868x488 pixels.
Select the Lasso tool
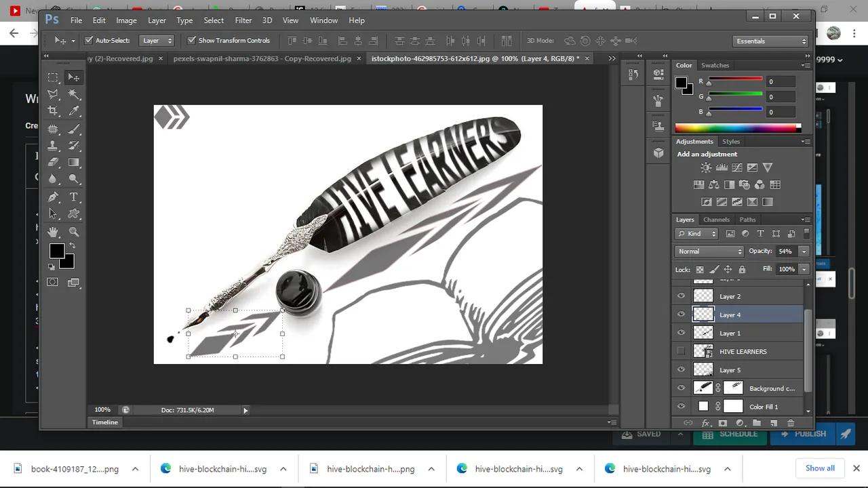tap(53, 94)
